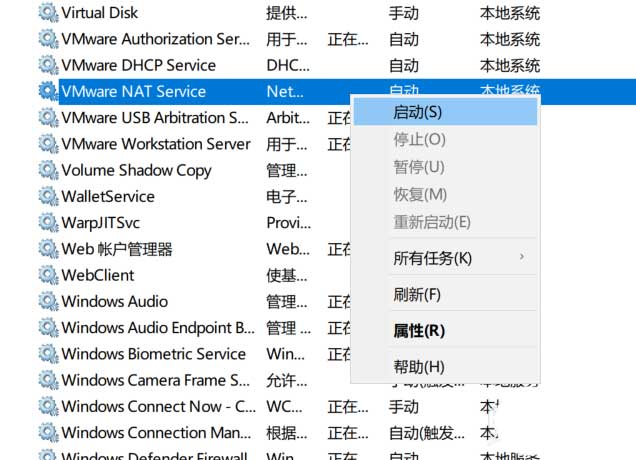Select the WalletService name
The width and height of the screenshot is (636, 460).
(x=108, y=197)
